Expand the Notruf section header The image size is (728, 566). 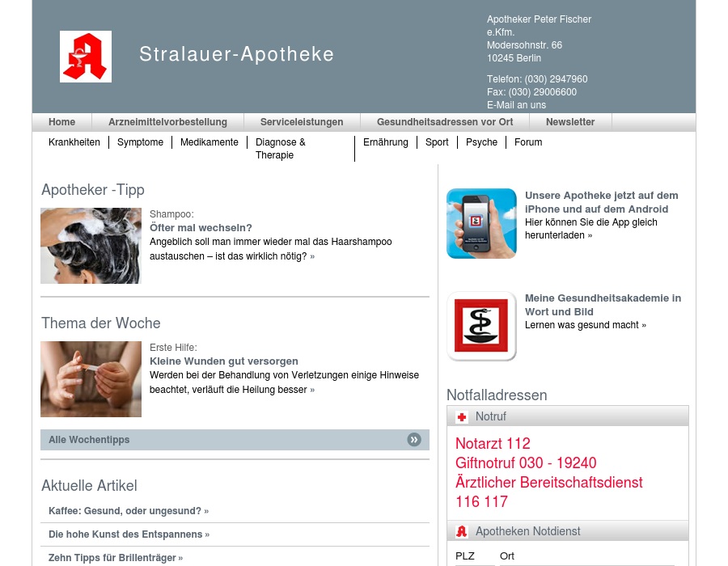coord(566,416)
